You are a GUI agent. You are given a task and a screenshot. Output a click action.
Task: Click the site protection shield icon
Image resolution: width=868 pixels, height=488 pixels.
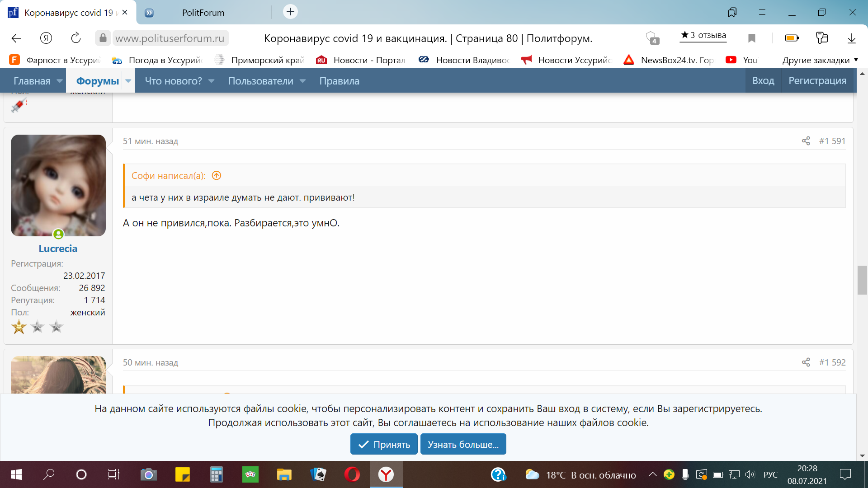(x=651, y=38)
